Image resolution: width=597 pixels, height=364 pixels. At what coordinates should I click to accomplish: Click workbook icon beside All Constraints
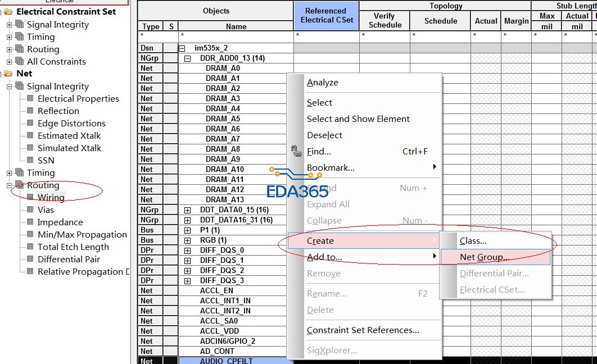[x=20, y=61]
